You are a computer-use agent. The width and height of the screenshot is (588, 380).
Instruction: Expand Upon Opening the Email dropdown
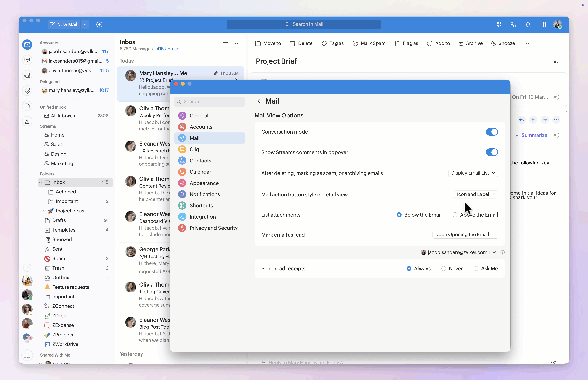465,234
